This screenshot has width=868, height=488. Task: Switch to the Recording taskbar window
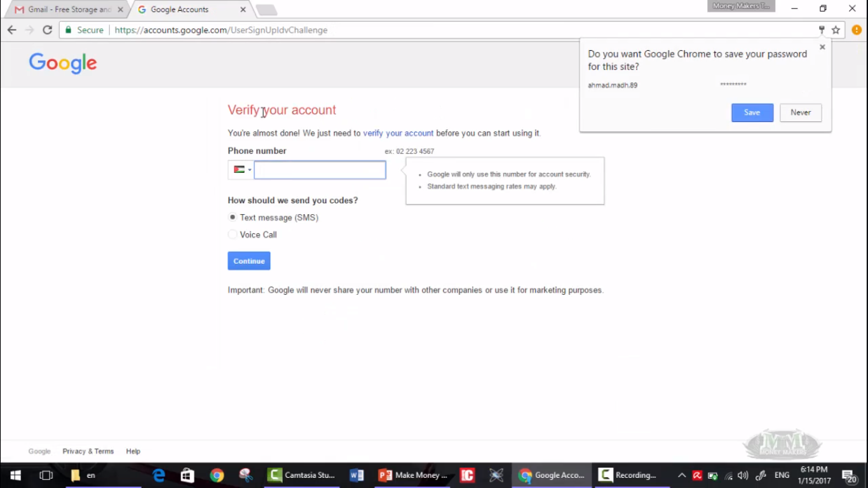[x=631, y=475]
